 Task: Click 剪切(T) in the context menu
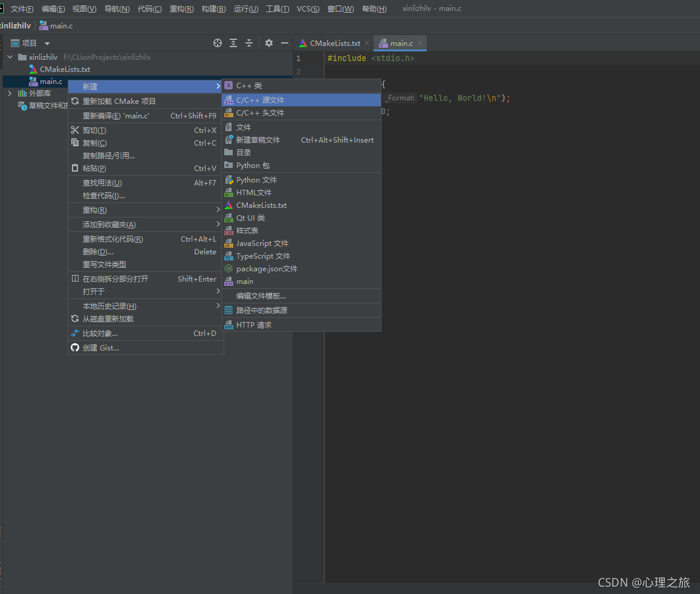(x=145, y=131)
